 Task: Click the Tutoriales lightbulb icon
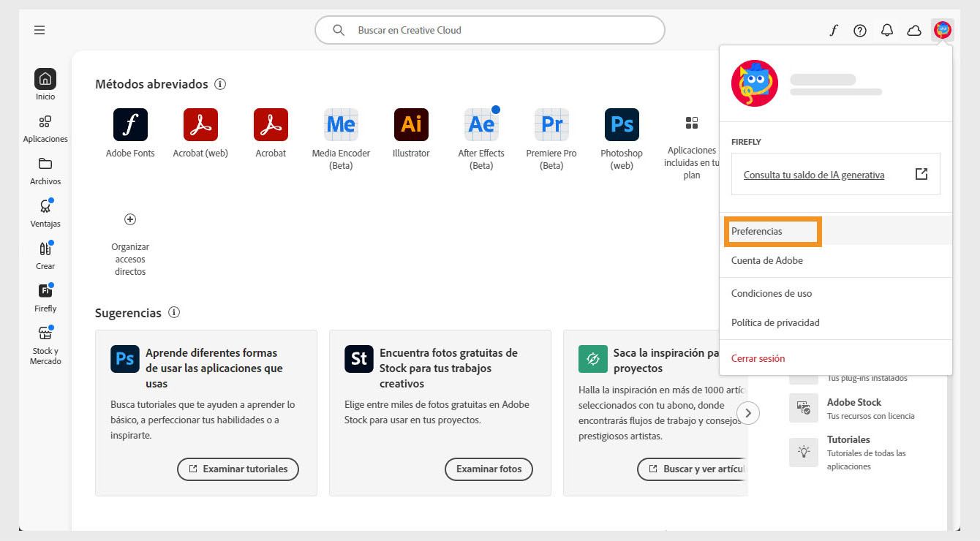point(804,452)
